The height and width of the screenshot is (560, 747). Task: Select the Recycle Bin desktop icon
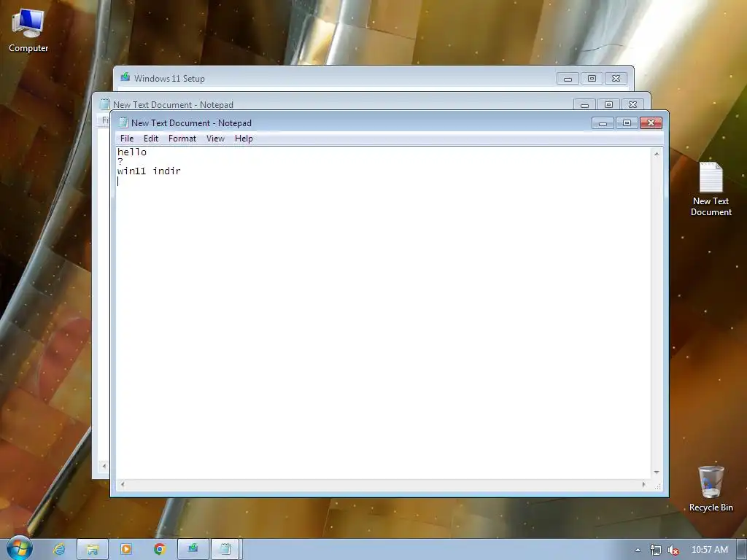click(711, 489)
